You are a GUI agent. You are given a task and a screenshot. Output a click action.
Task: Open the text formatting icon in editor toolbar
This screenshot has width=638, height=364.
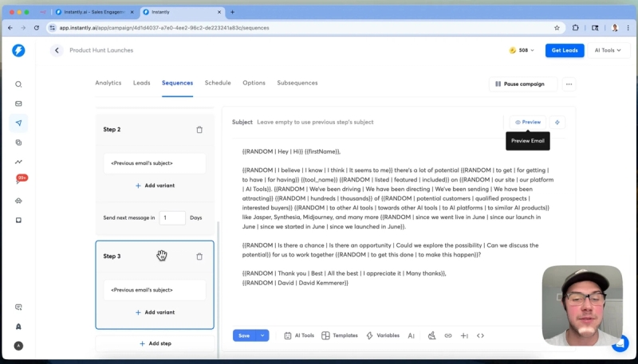tap(412, 335)
